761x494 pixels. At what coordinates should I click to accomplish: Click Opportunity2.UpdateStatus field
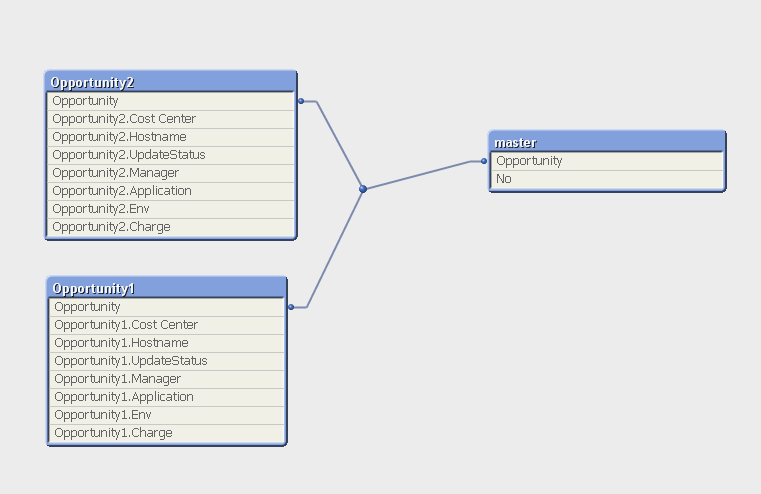pyautogui.click(x=171, y=155)
